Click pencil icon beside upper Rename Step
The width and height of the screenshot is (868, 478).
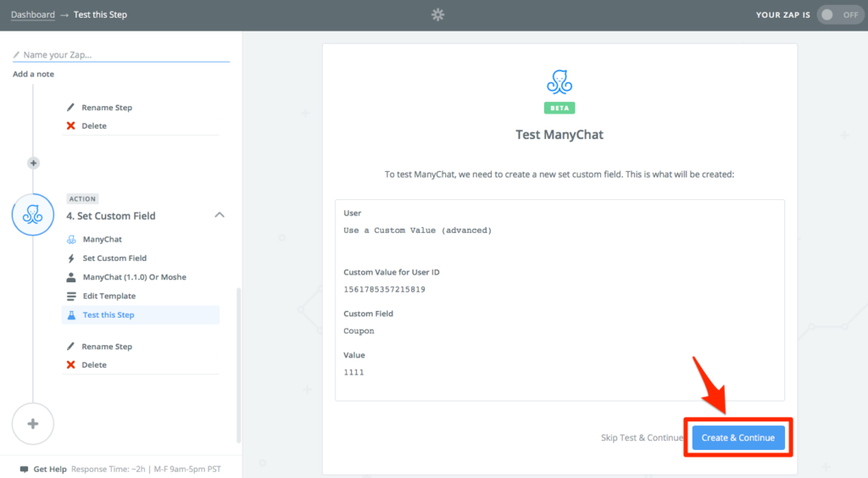click(x=70, y=108)
